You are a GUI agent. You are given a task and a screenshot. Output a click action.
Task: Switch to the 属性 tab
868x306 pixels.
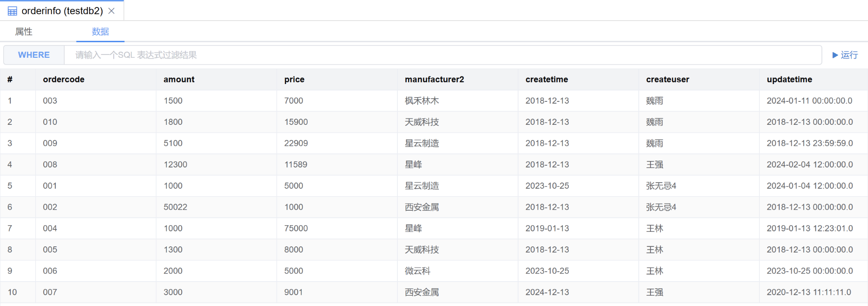coord(23,31)
